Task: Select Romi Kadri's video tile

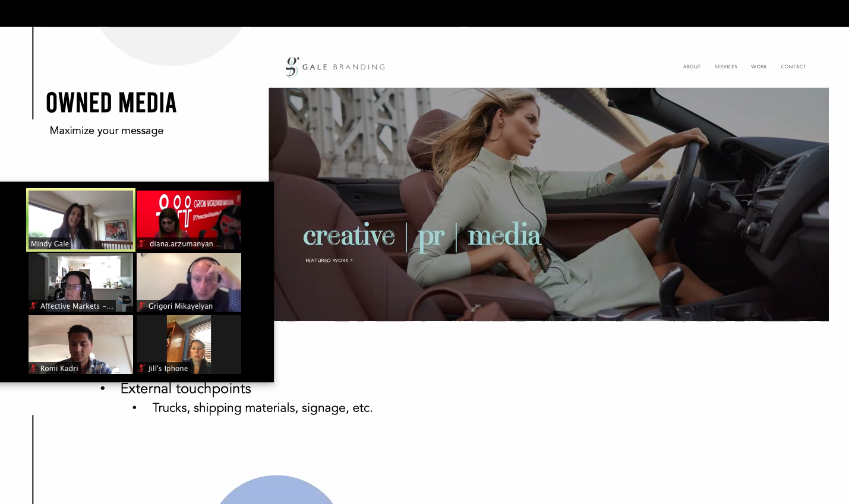Action: [x=81, y=344]
